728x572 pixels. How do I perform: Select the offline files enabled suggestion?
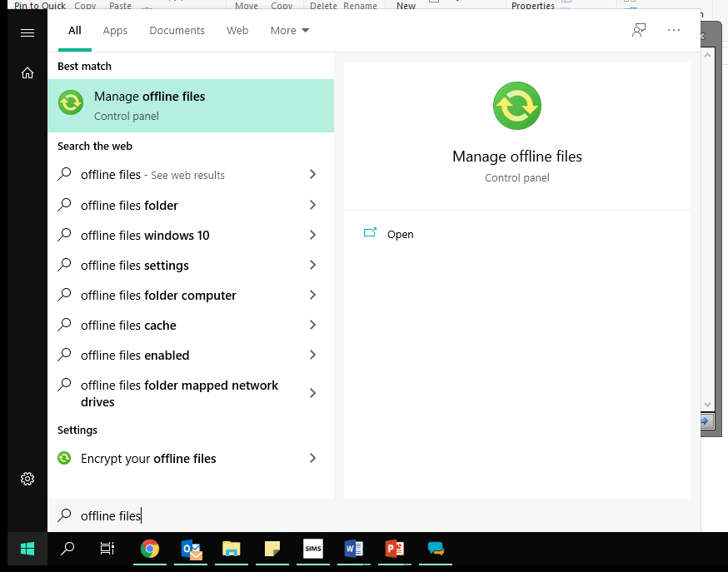[191, 355]
